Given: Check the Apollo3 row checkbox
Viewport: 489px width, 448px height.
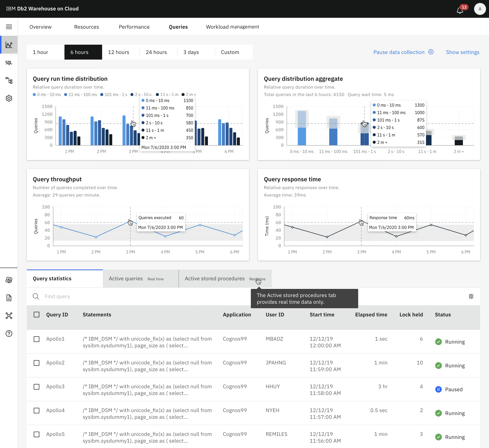Looking at the screenshot, I should point(36,387).
